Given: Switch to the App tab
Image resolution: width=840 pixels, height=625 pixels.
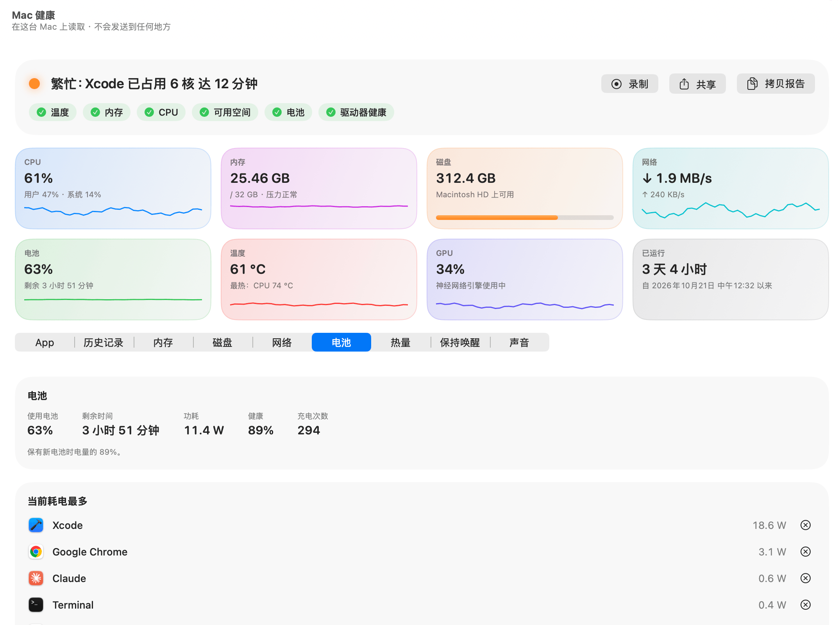Looking at the screenshot, I should pyautogui.click(x=45, y=342).
